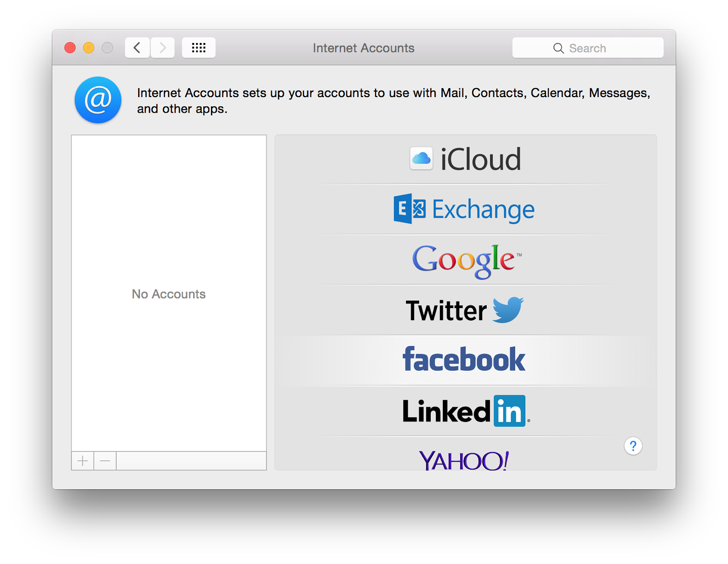Viewport: 728px width, 564px height.
Task: Go back with the left chevron button
Action: coord(137,48)
